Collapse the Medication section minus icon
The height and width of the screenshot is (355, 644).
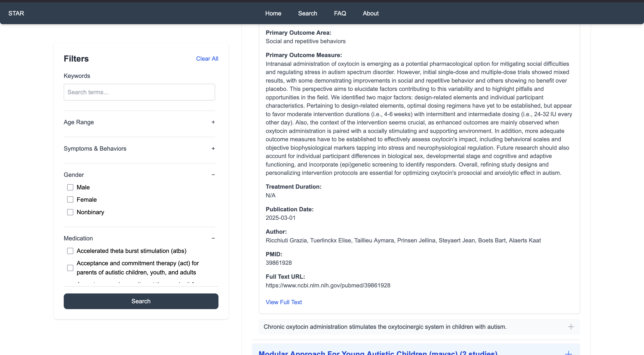[x=213, y=238]
